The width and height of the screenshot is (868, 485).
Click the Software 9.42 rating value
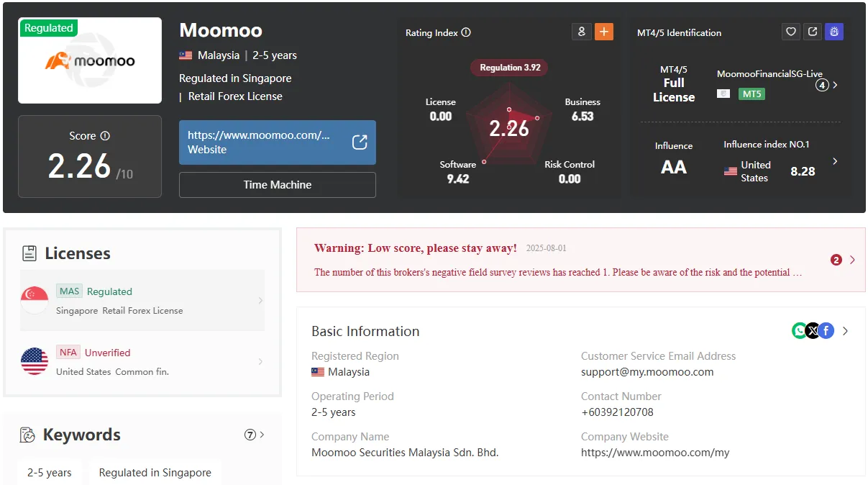pos(458,178)
